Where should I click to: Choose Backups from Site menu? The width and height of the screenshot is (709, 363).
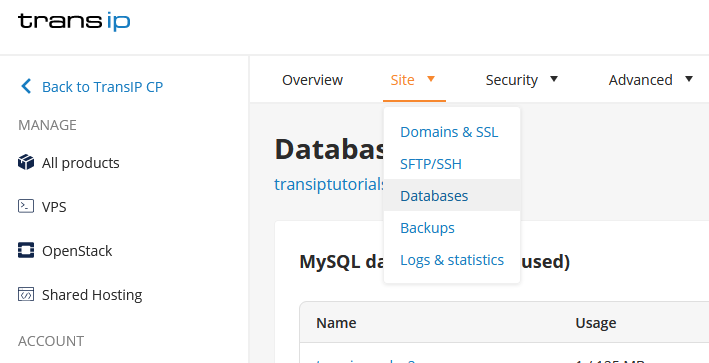click(452, 227)
